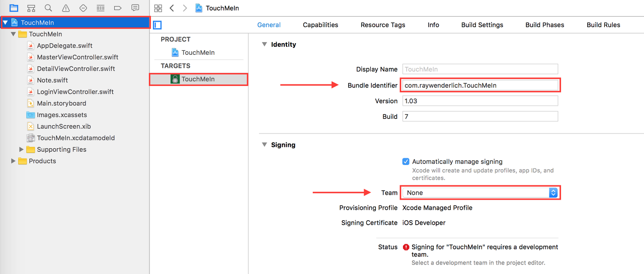Image resolution: width=644 pixels, height=274 pixels.
Task: Open the Issue navigator warning icon
Action: click(x=66, y=8)
